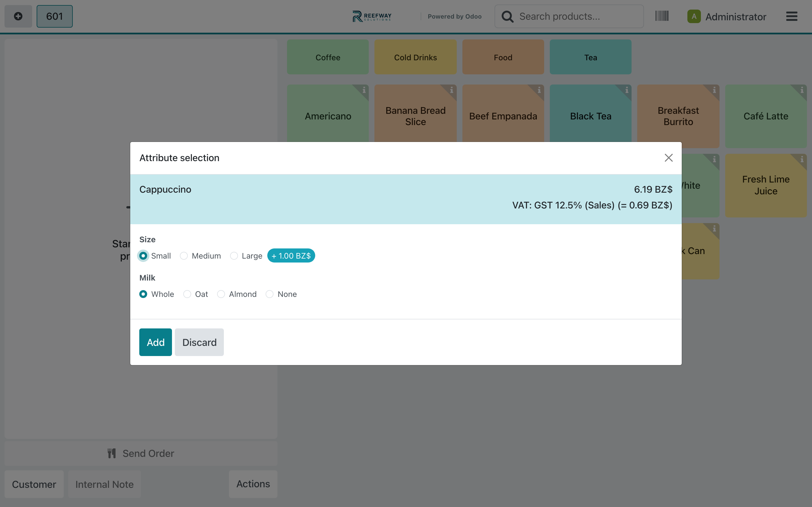Add the Cappuccino to the order
The height and width of the screenshot is (507, 812).
(x=155, y=342)
